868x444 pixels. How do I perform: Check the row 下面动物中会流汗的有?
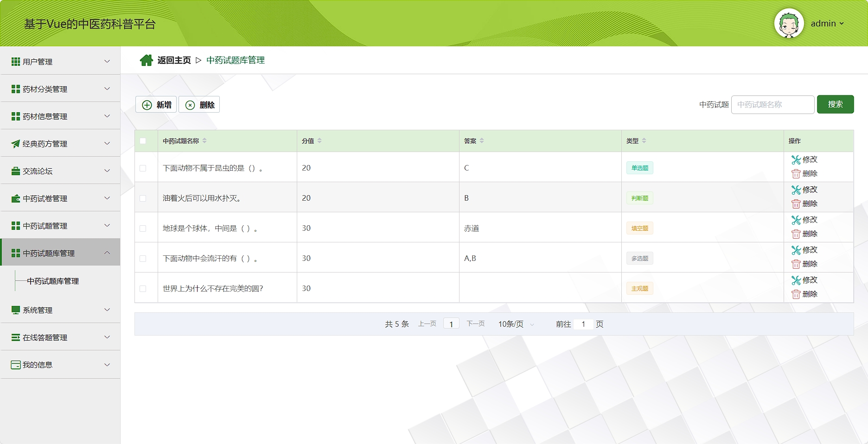pos(143,259)
